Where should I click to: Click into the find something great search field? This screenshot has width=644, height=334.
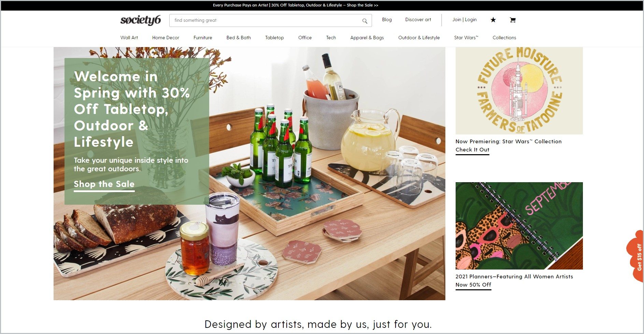click(266, 20)
